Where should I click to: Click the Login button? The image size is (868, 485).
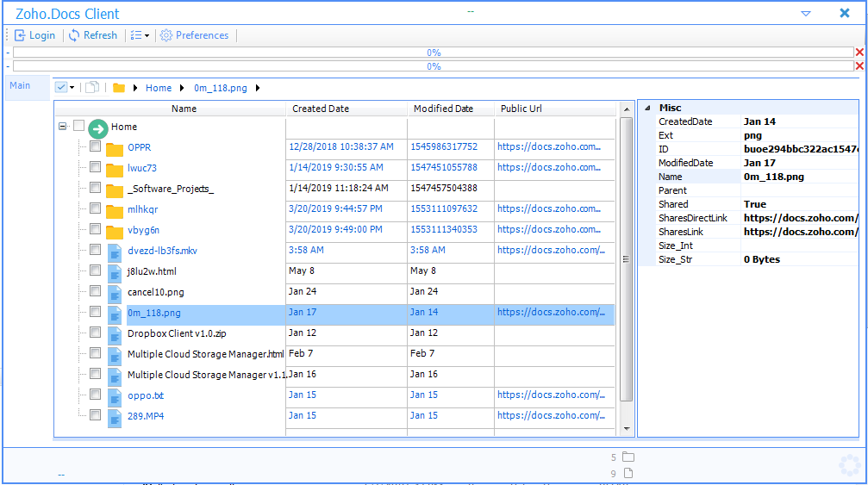click(x=34, y=35)
